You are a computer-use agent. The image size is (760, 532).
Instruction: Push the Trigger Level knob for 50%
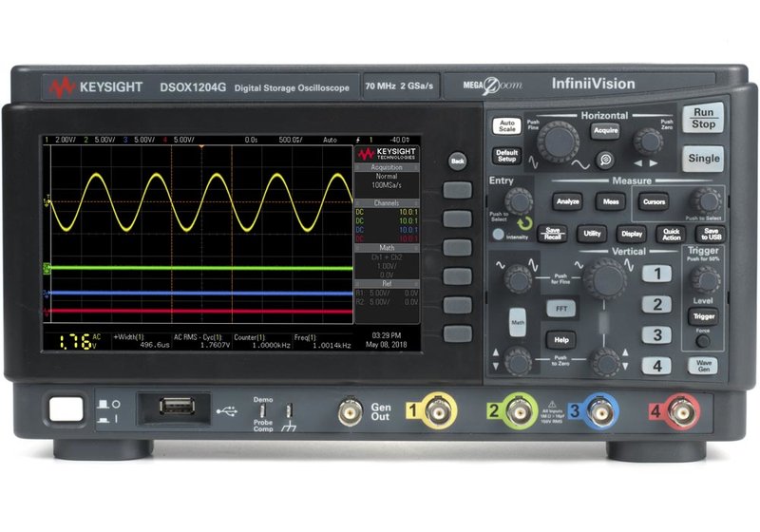[705, 279]
